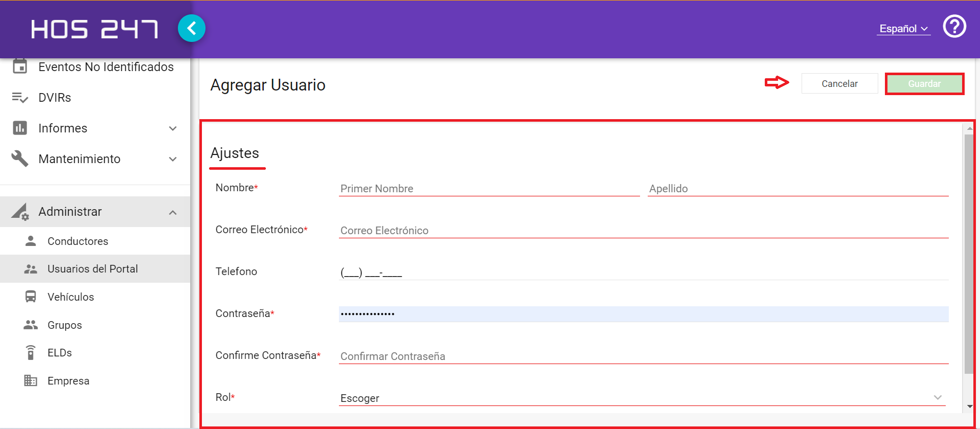Click the Rol dropdown arrow

click(938, 397)
